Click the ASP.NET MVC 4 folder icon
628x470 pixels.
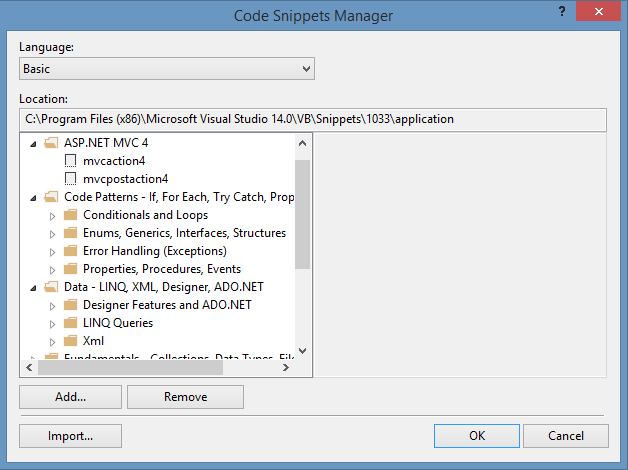tap(51, 143)
